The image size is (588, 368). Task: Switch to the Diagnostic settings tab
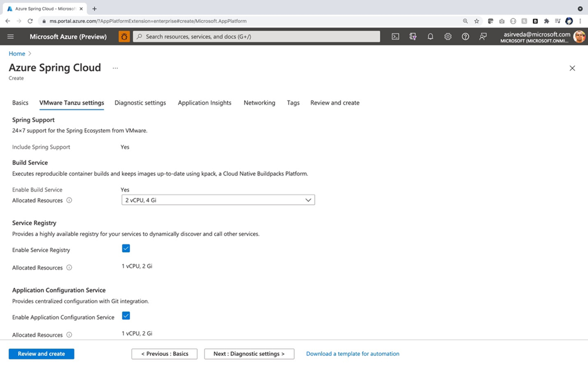click(x=140, y=103)
